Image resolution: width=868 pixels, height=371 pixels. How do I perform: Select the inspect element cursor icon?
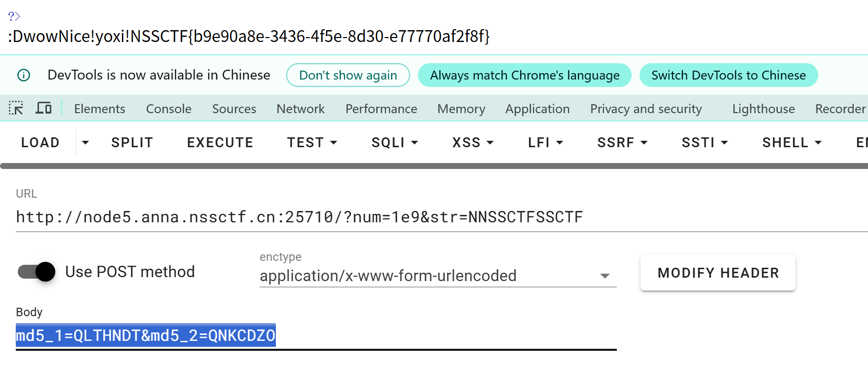(16, 108)
